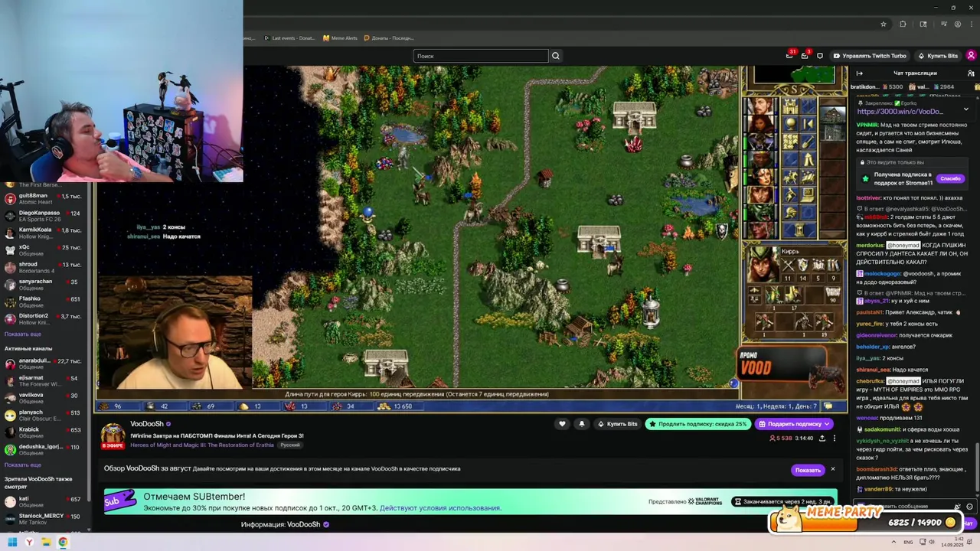Screen dimensions: 980x551
Task: Click Управлять Twitch Turbo button
Action: (x=870, y=56)
